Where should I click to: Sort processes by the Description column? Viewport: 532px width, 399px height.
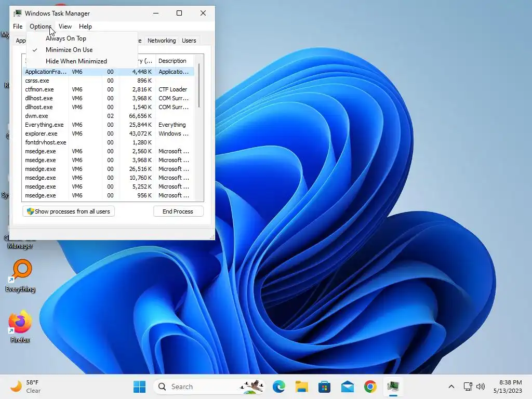[x=175, y=61]
